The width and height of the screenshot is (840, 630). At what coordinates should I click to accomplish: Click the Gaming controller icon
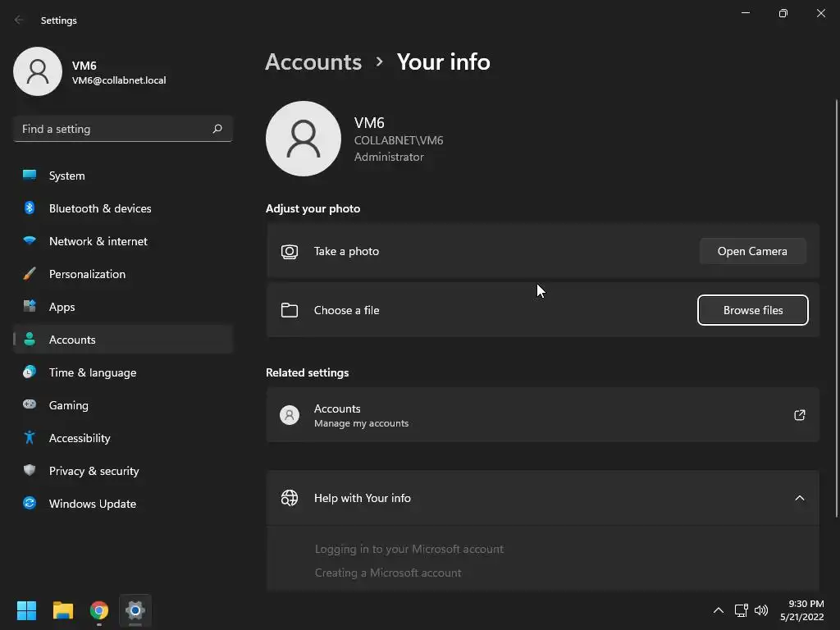coord(30,405)
